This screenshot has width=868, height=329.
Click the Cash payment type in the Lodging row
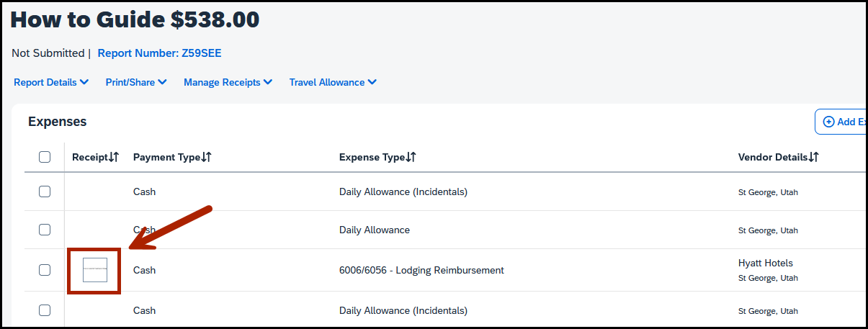tap(144, 270)
